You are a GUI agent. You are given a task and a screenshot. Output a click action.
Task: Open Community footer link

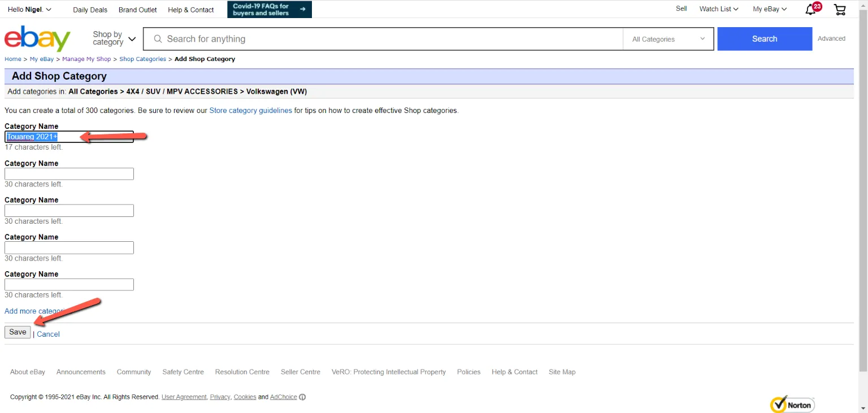click(x=134, y=372)
